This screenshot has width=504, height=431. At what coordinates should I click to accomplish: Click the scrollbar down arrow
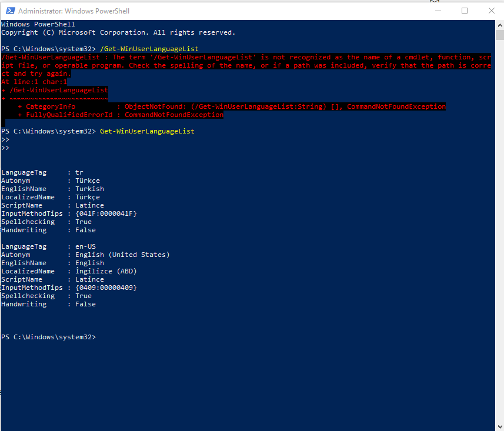[x=500, y=427]
